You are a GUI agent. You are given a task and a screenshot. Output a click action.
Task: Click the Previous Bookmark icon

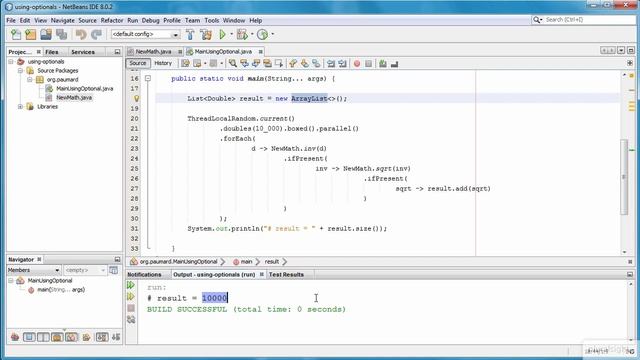293,64
